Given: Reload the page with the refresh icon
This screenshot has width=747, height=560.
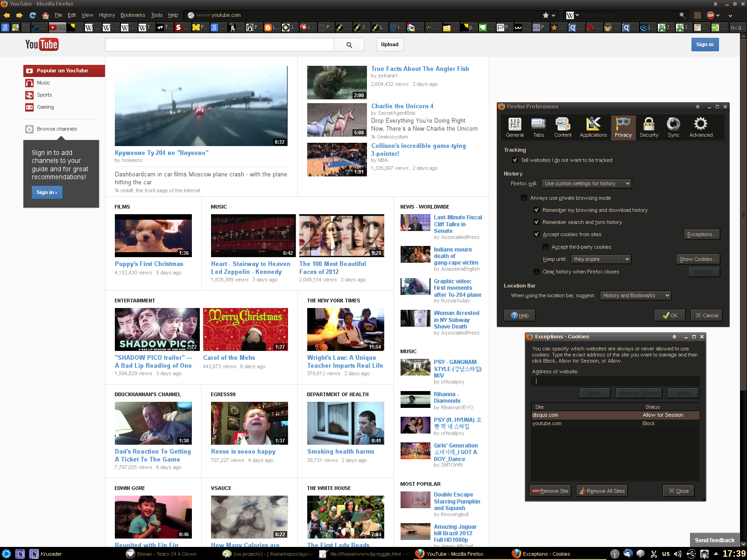Looking at the screenshot, I should [33, 15].
